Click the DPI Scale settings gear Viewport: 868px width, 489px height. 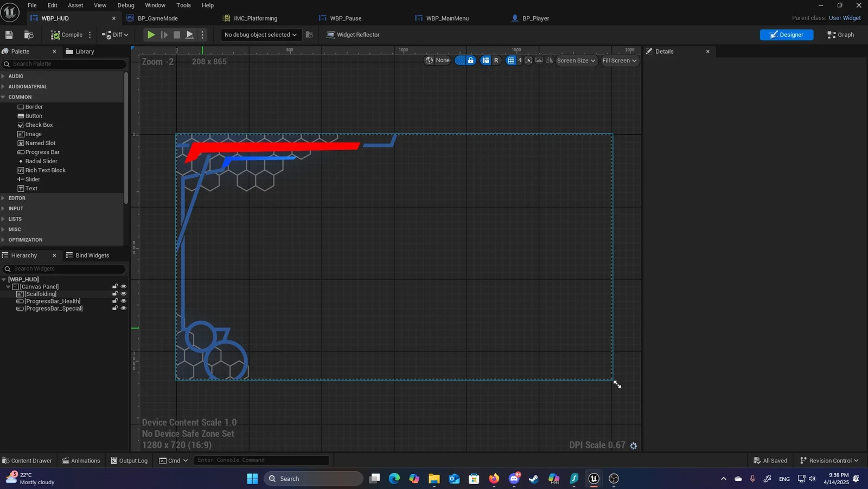[633, 446]
